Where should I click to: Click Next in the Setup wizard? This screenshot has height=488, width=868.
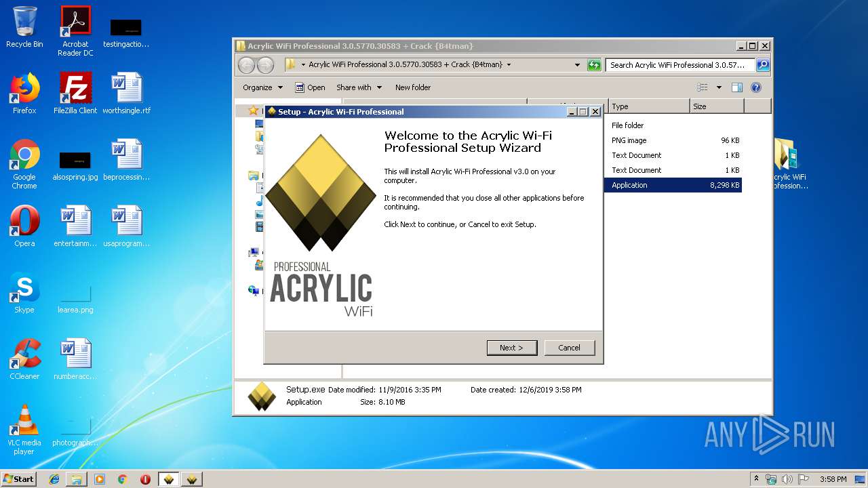(x=512, y=348)
